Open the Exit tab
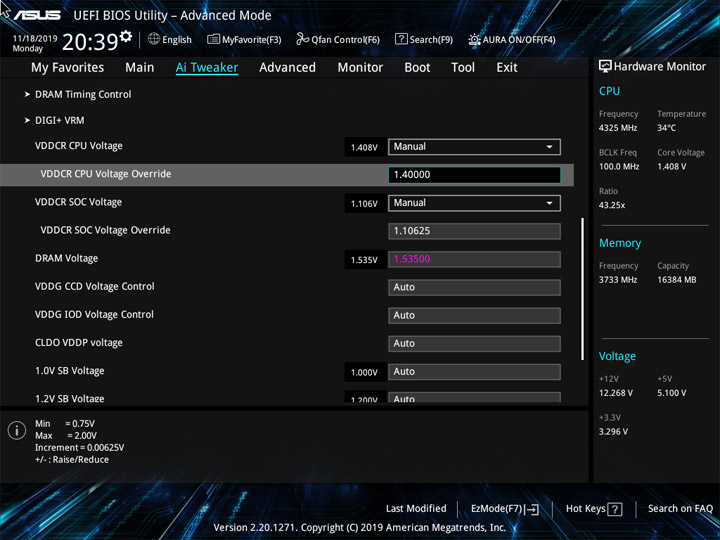The width and height of the screenshot is (720, 540). tap(507, 68)
